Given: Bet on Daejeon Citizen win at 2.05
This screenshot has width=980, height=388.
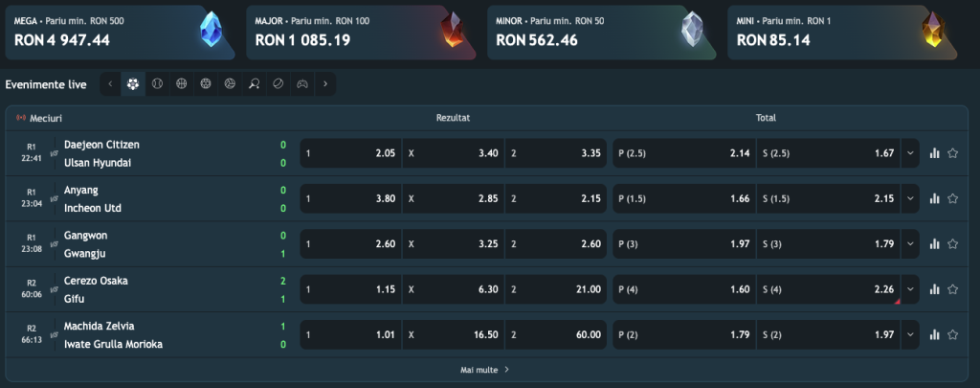Looking at the screenshot, I should (x=350, y=153).
